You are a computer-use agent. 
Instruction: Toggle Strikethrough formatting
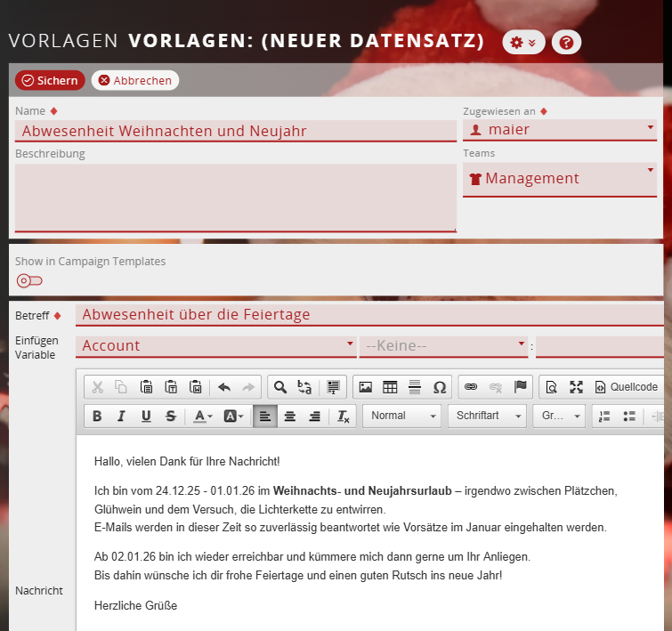(171, 416)
